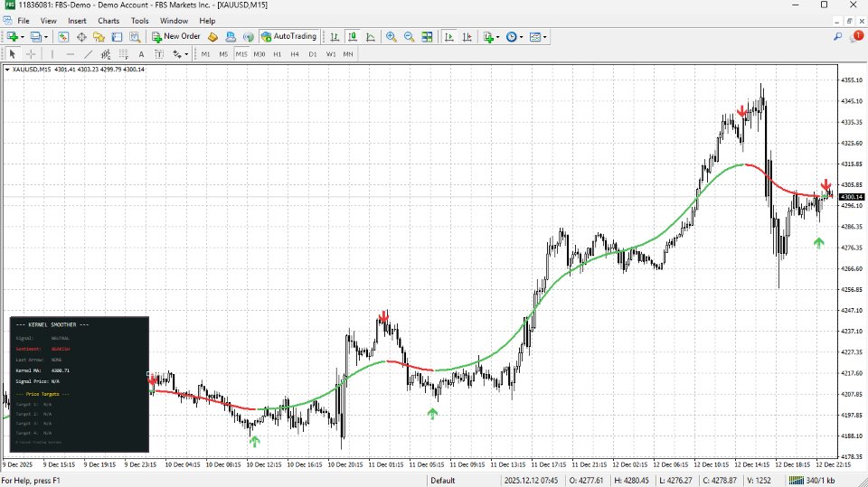Open the Strategy Tester magnifier icon
868x487 pixels.
(x=135, y=37)
